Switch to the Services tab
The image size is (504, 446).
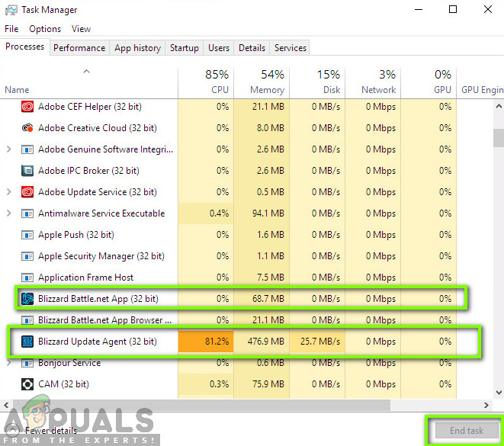tap(290, 48)
